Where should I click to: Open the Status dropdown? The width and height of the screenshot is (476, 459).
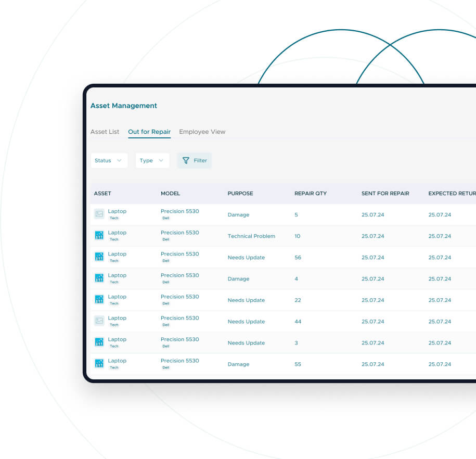[109, 160]
